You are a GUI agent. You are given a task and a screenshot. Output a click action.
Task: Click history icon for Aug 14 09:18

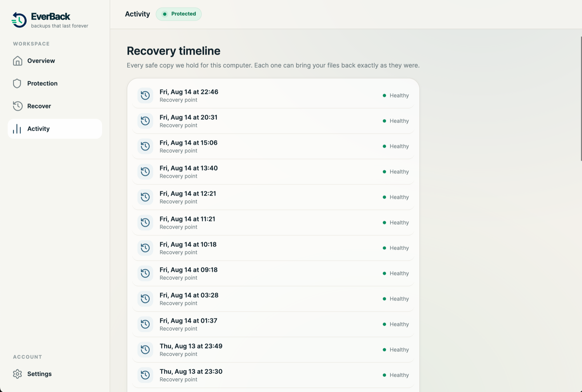pos(145,273)
